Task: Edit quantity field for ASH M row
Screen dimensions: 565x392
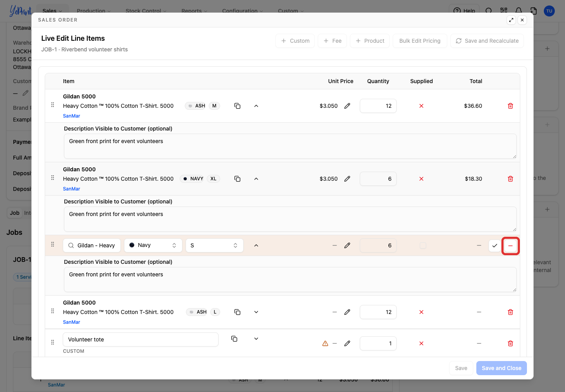Action: coord(378,106)
